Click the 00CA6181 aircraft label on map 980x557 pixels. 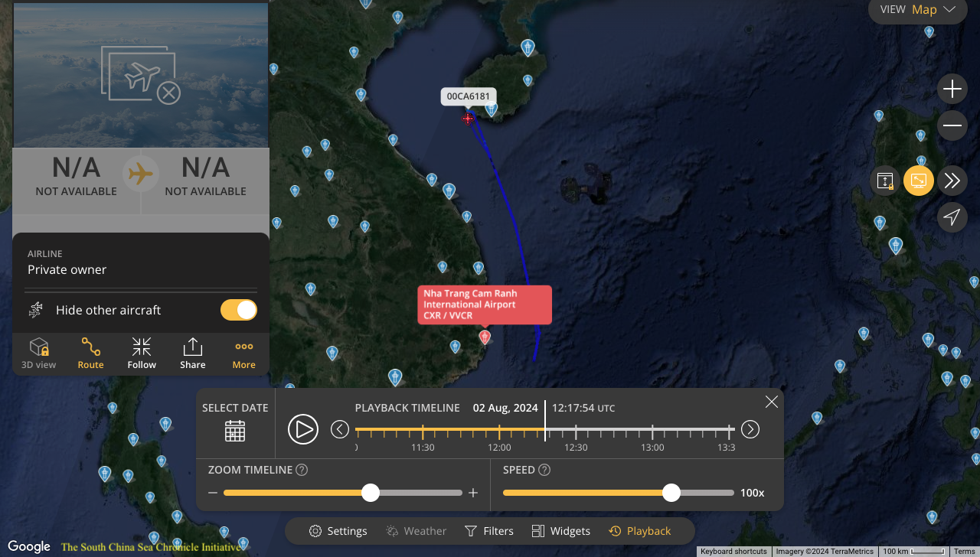click(469, 96)
